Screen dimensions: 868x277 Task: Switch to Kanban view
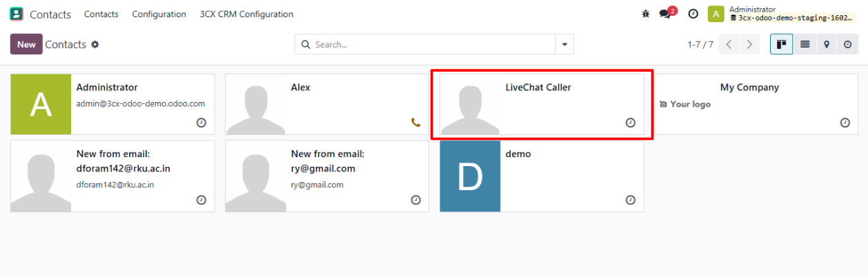pyautogui.click(x=781, y=44)
